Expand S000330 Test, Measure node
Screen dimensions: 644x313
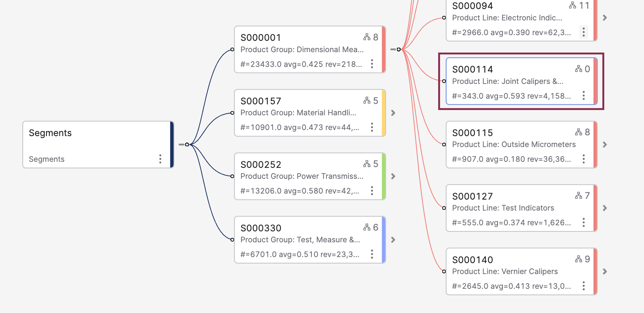click(393, 240)
